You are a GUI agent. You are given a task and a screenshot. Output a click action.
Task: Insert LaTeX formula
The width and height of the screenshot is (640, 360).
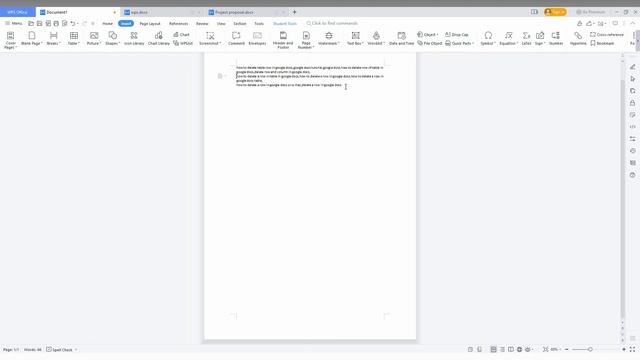point(527,38)
